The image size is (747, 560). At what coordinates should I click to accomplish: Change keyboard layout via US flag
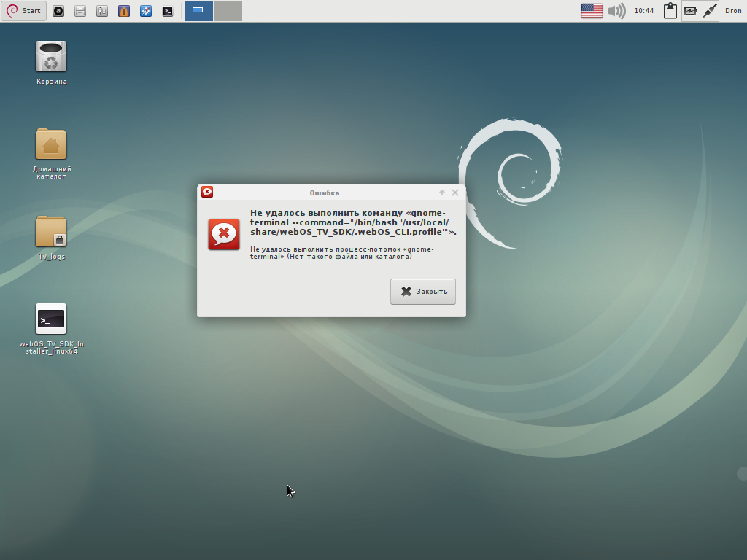[x=592, y=11]
